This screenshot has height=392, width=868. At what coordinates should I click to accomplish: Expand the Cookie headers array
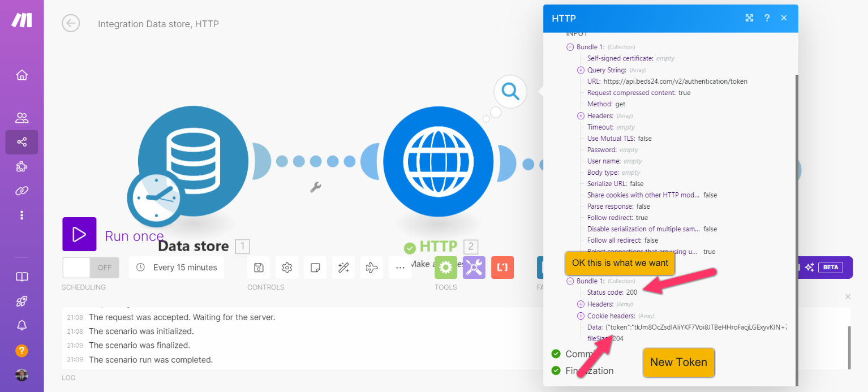[581, 316]
